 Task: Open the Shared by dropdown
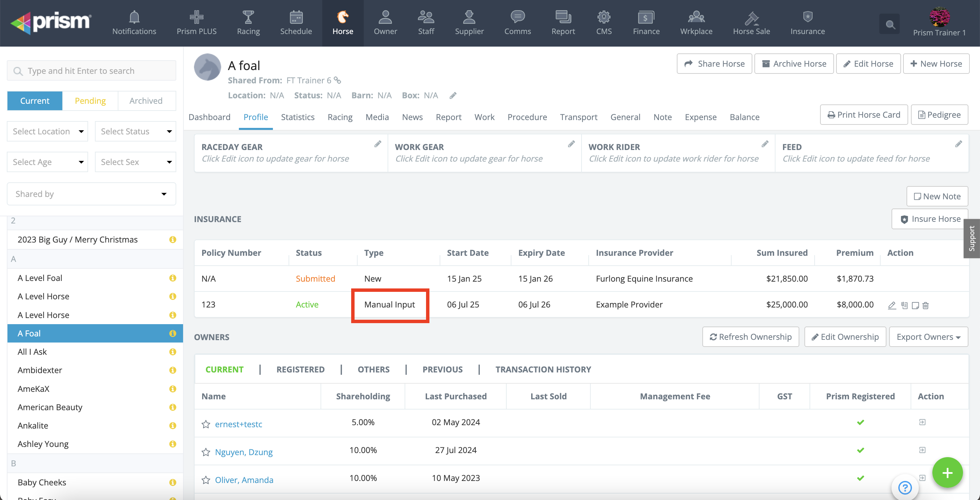tap(91, 194)
